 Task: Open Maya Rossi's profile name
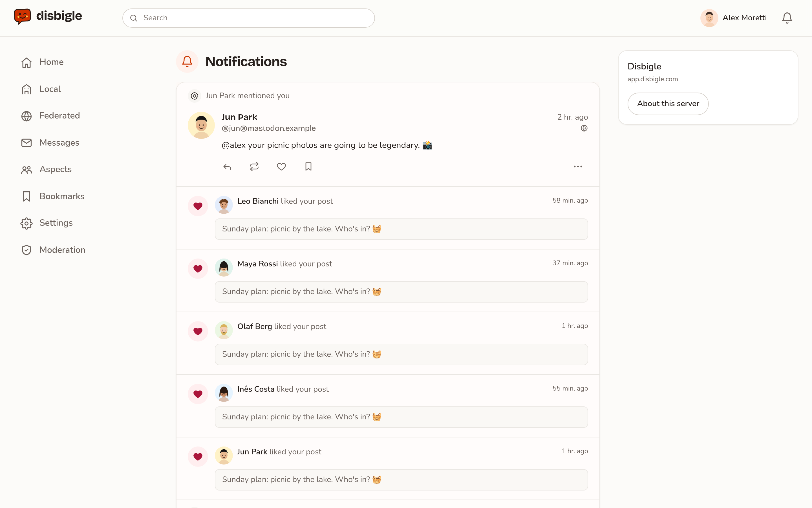[x=257, y=264]
